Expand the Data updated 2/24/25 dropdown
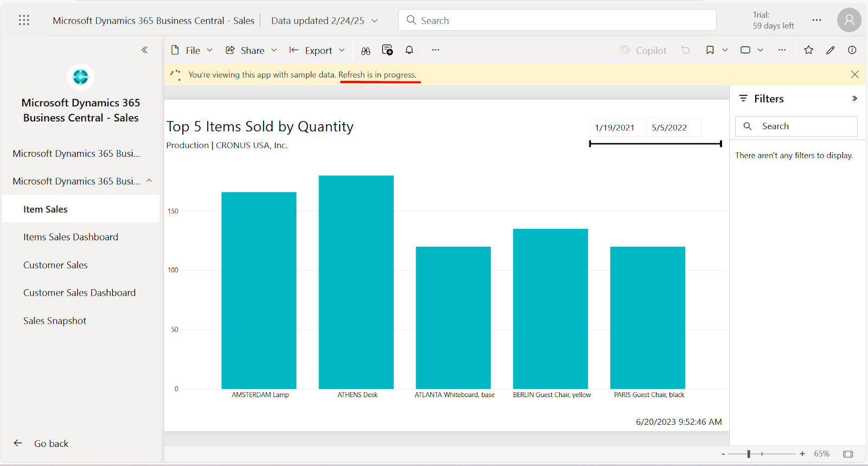 (x=324, y=21)
